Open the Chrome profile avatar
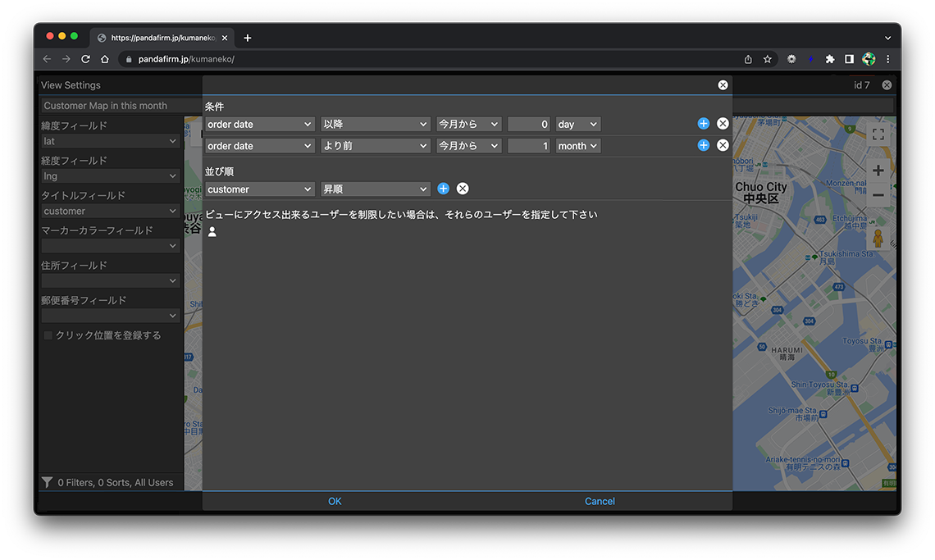The height and width of the screenshot is (560, 935). 869,59
